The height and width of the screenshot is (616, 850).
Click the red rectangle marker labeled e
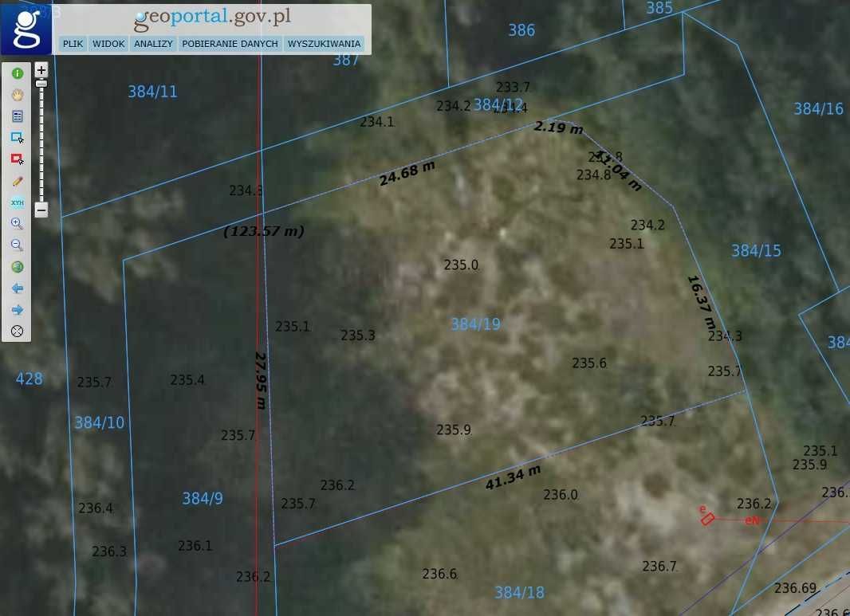pos(707,519)
